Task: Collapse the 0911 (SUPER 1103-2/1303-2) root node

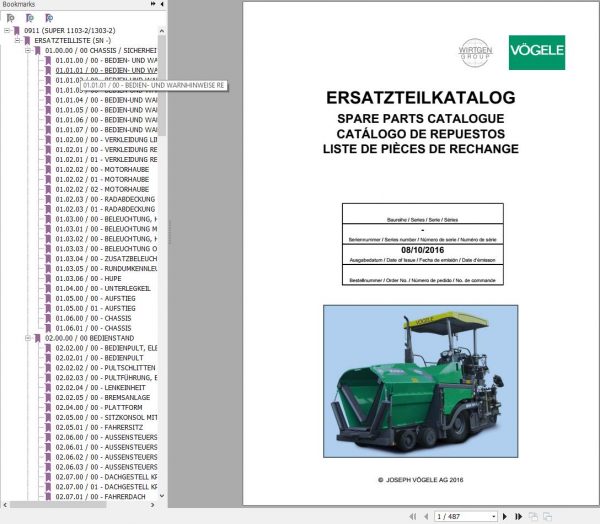Action: (x=7, y=30)
